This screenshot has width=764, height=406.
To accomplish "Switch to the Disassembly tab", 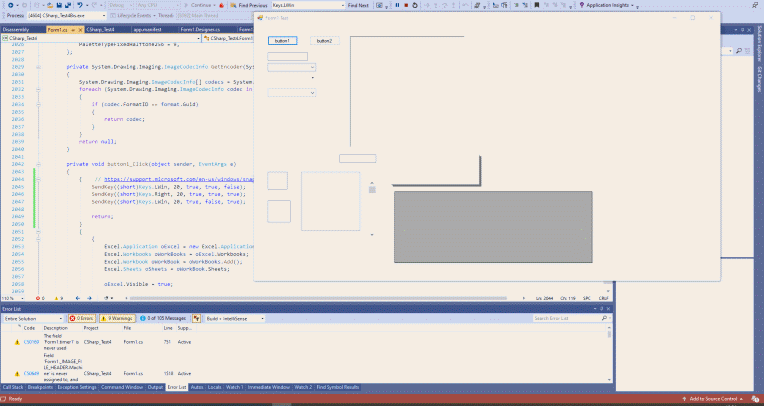I will (16, 30).
